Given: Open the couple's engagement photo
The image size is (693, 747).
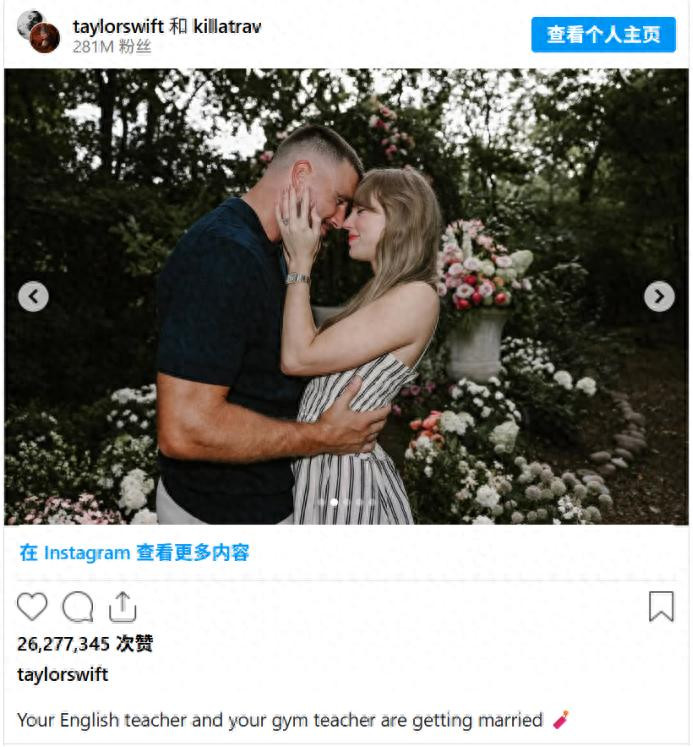Looking at the screenshot, I should coord(346,296).
